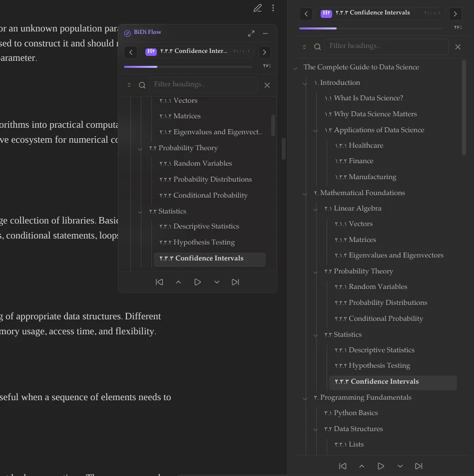Click the floating panel outline scrollbar
This screenshot has height=476, width=474.
click(x=273, y=126)
